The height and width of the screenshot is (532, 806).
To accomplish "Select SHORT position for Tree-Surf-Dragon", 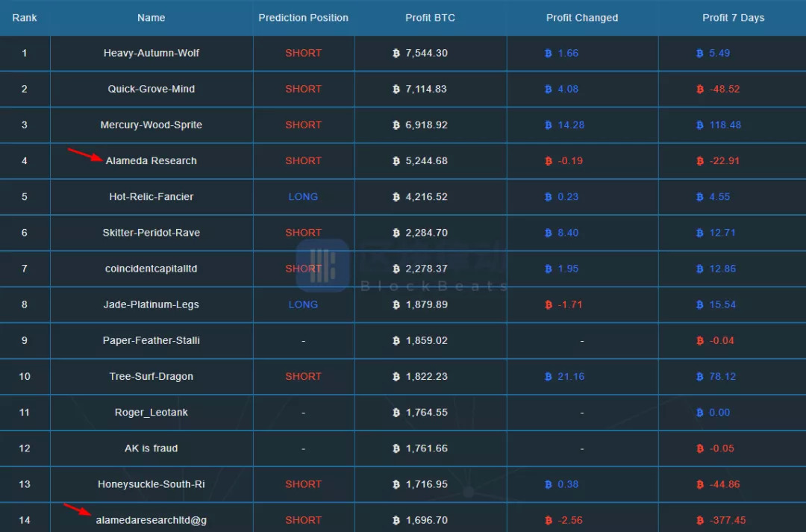I will pyautogui.click(x=303, y=377).
